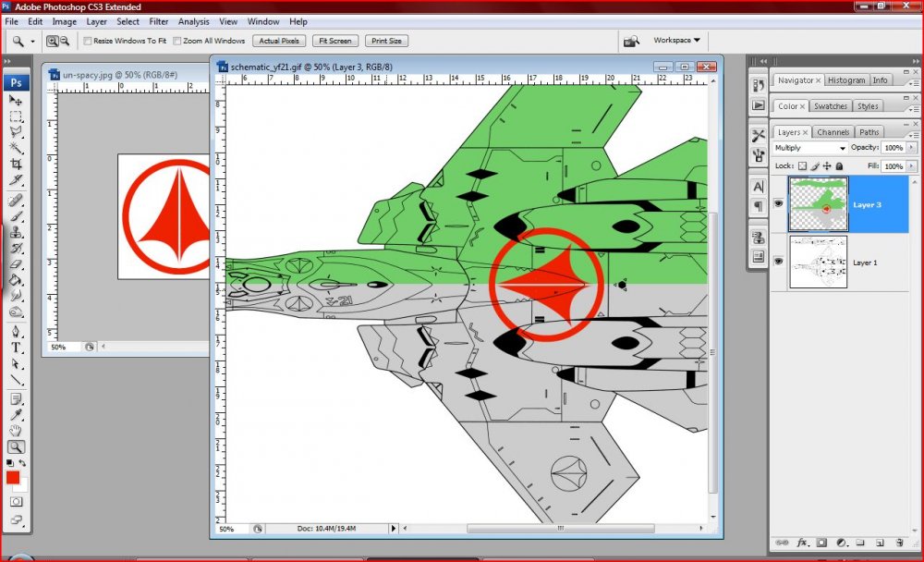Choose the Horizontal Type tool
Viewport: 924px width, 562px height.
16,348
